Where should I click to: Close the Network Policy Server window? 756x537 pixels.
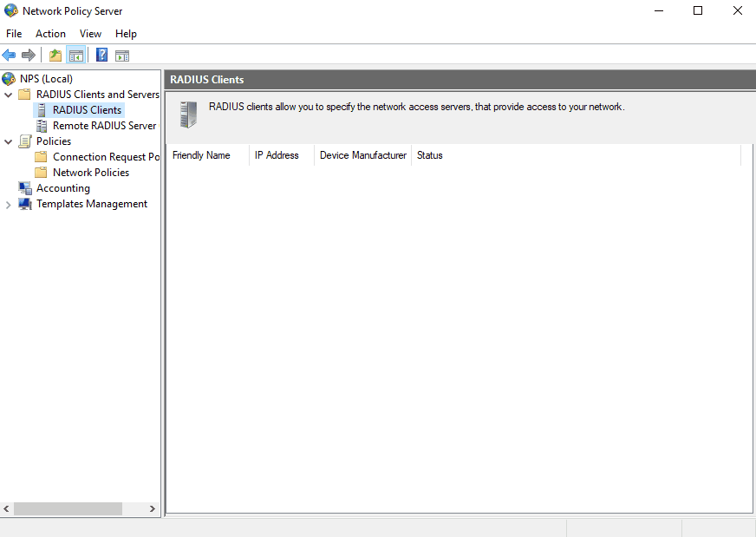pos(737,10)
